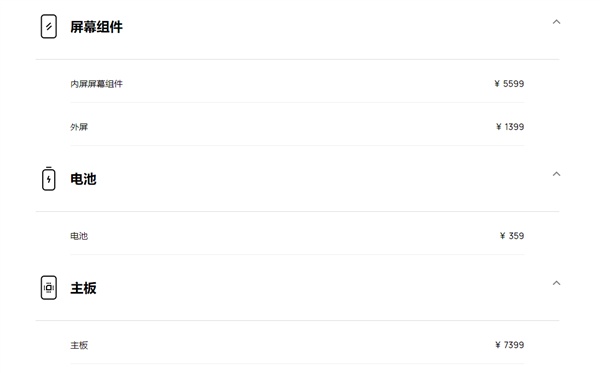Click the motherboard chip icon
Viewport: 600px width, 373px height.
(49, 288)
